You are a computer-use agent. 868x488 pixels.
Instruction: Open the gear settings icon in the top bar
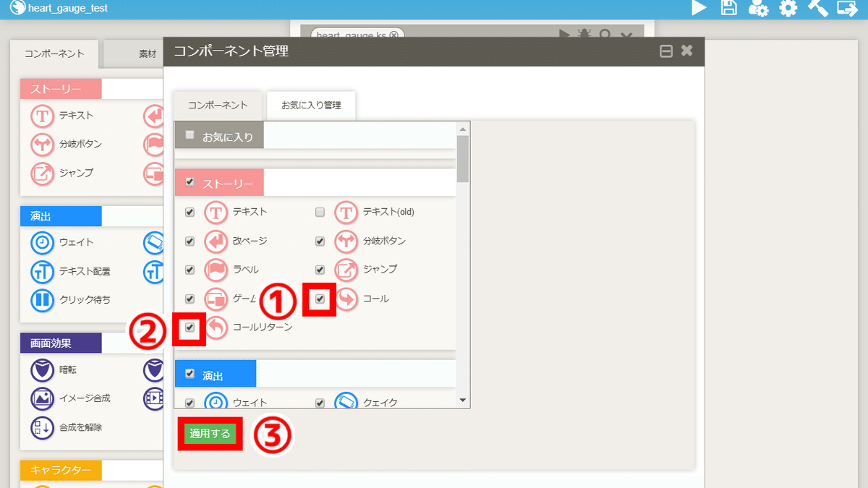point(788,9)
